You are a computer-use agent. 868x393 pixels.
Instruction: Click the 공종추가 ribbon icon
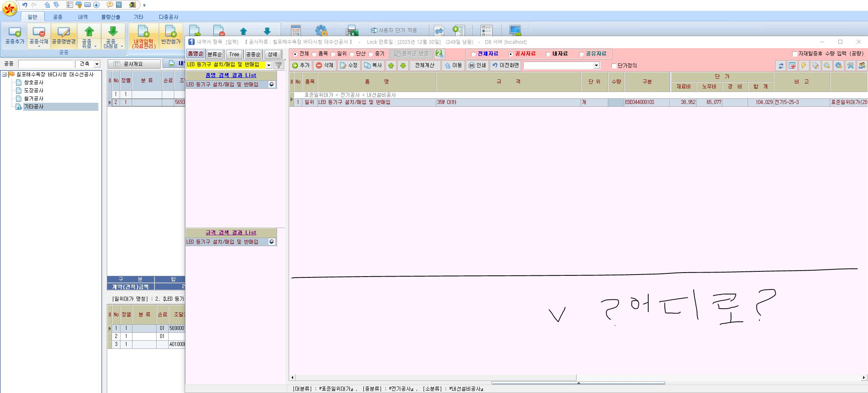point(14,35)
